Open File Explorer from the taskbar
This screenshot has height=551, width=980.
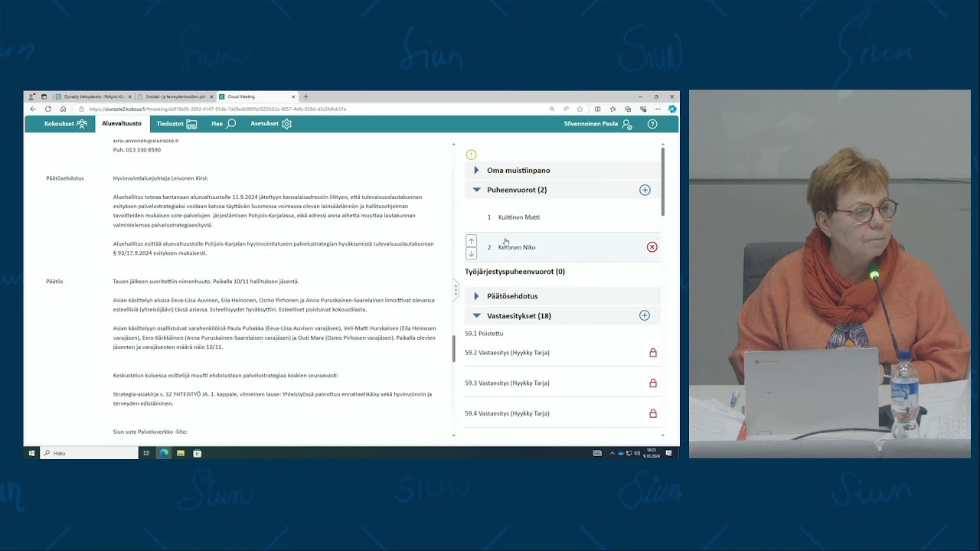click(x=181, y=453)
